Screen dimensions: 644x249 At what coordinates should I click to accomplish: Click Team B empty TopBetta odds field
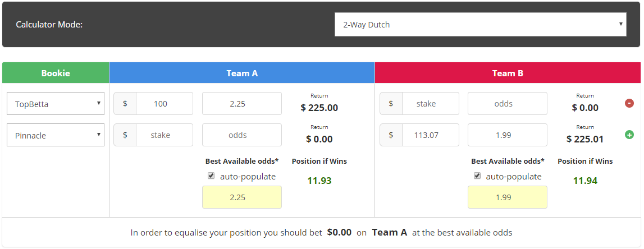pyautogui.click(x=508, y=104)
